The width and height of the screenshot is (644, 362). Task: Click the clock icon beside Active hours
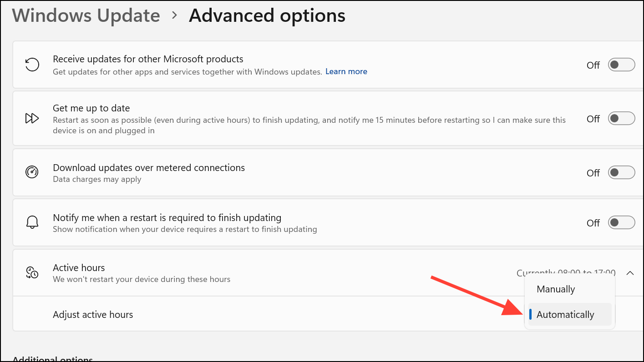point(32,273)
